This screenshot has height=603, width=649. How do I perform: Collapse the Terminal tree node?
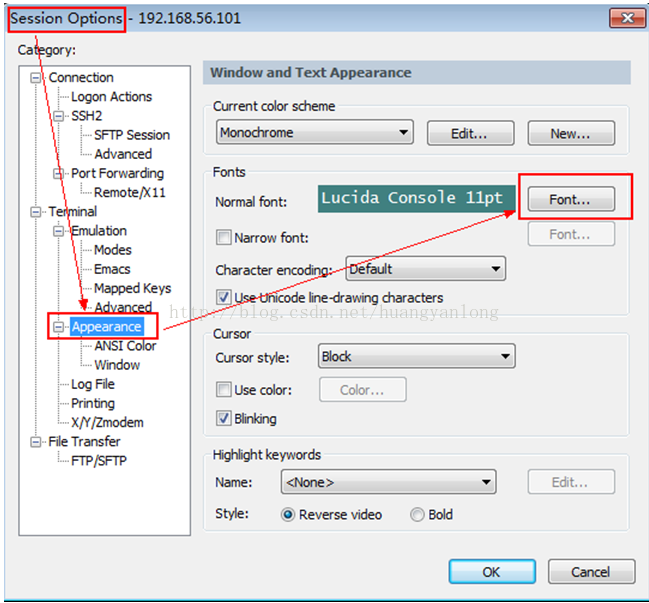[x=36, y=212]
